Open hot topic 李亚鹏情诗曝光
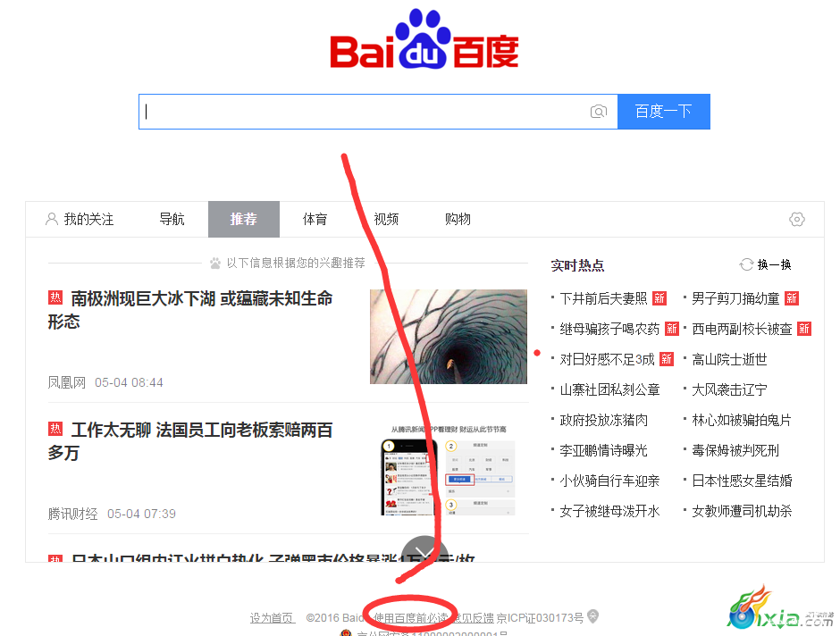This screenshot has width=840, height=636. (604, 451)
